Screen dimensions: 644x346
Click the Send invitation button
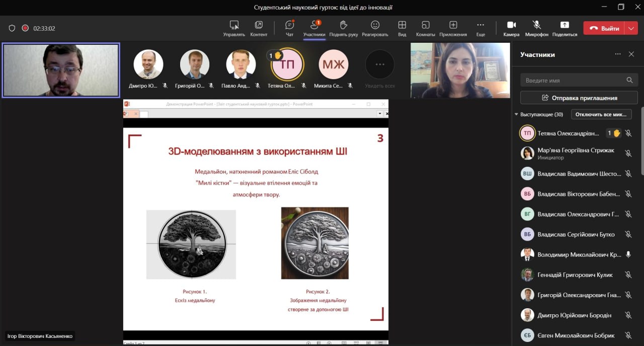[579, 98]
